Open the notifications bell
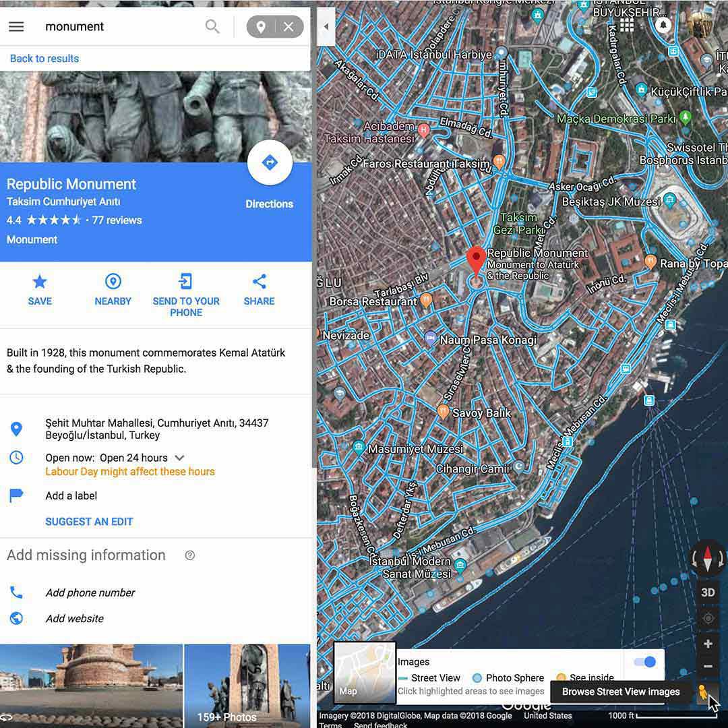 (x=663, y=25)
